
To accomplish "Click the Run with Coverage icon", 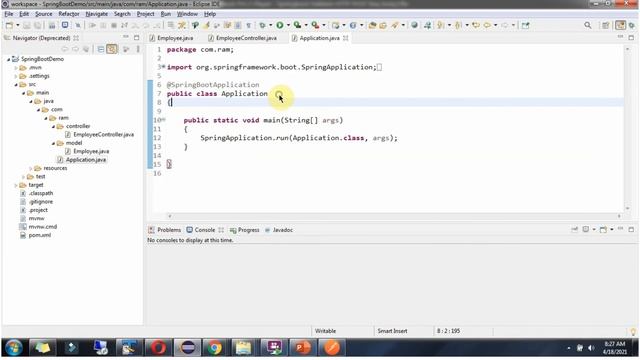I will (298, 25).
